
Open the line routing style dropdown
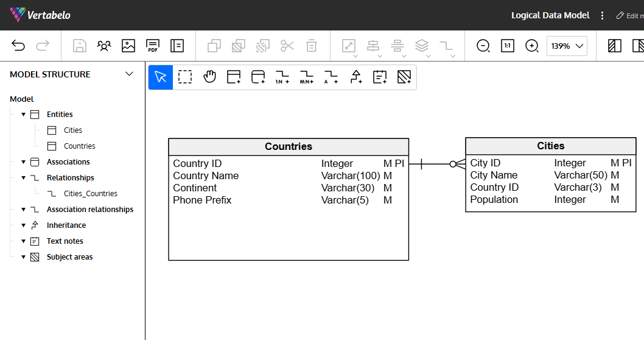tap(453, 56)
